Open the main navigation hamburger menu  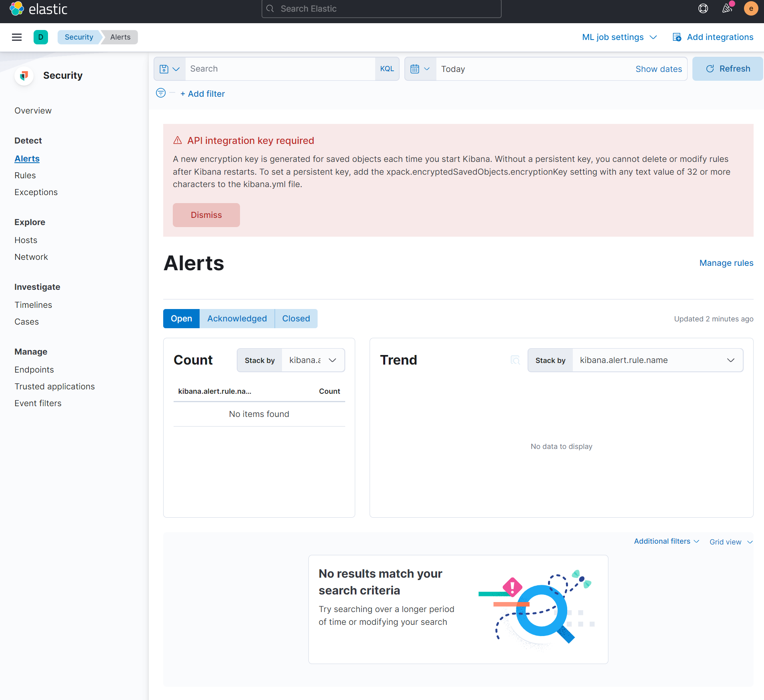click(17, 37)
